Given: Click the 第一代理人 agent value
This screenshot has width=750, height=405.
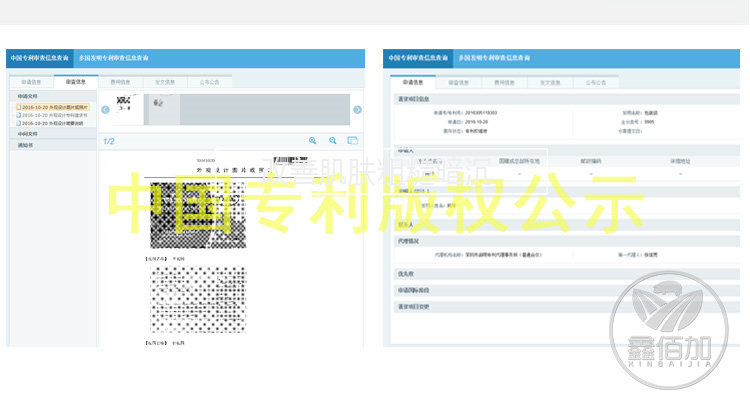Looking at the screenshot, I should [x=651, y=255].
